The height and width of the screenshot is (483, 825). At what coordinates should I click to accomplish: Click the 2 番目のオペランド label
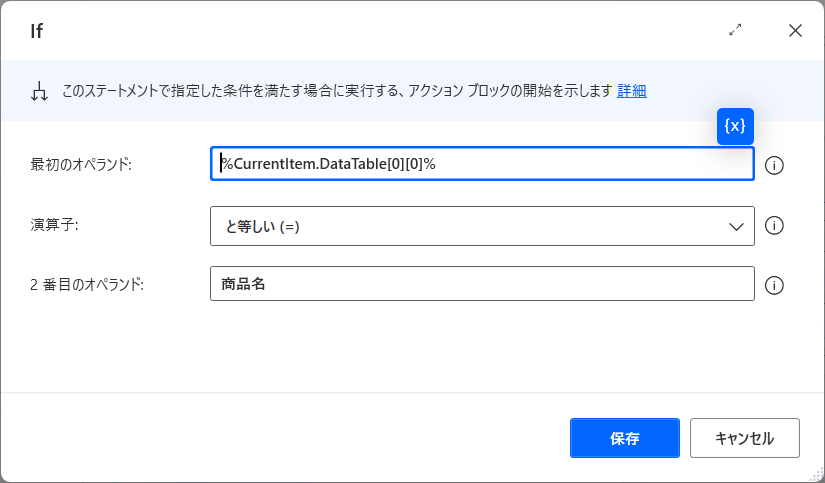pyautogui.click(x=87, y=285)
